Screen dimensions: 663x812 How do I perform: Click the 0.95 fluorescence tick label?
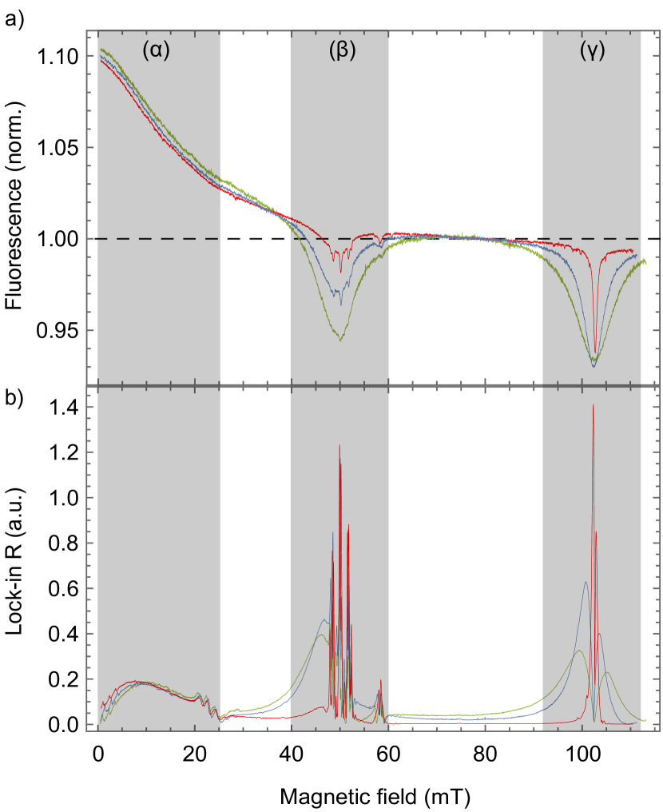click(58, 330)
